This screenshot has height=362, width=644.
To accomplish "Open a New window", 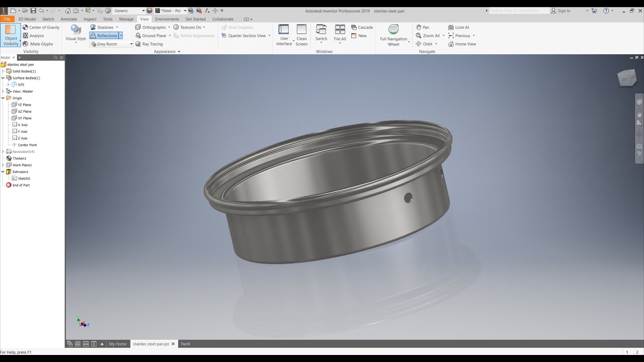I will pyautogui.click(x=359, y=36).
